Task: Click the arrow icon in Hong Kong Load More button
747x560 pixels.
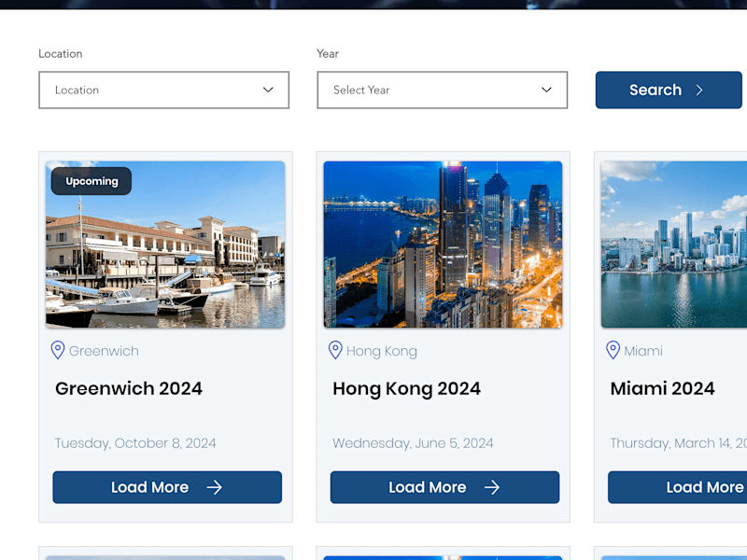Action: [492, 487]
